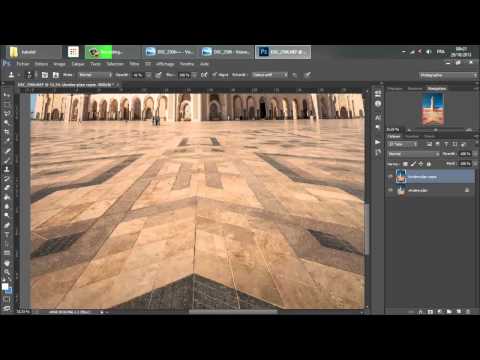
Task: Select the Move tool in the toolbox
Action: [x=7, y=95]
